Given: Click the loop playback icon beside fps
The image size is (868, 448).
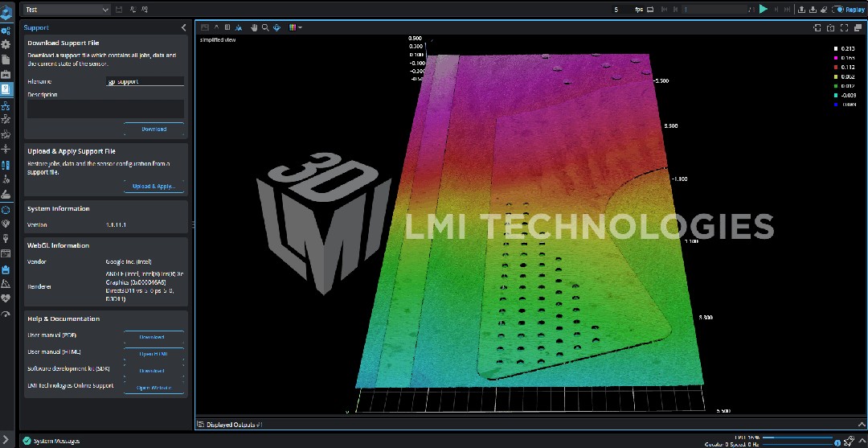Looking at the screenshot, I should pos(650,10).
